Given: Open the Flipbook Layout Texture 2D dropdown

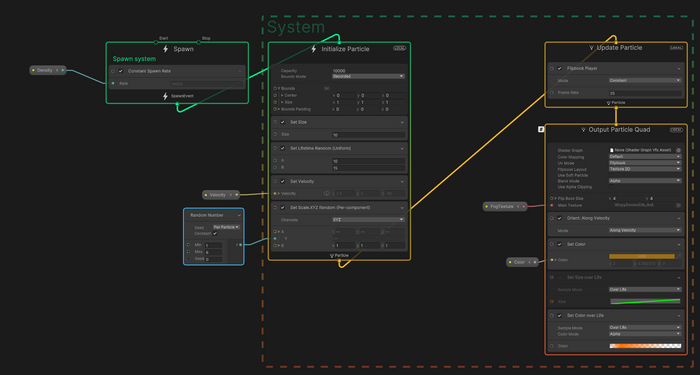Looking at the screenshot, I should pyautogui.click(x=645, y=169).
